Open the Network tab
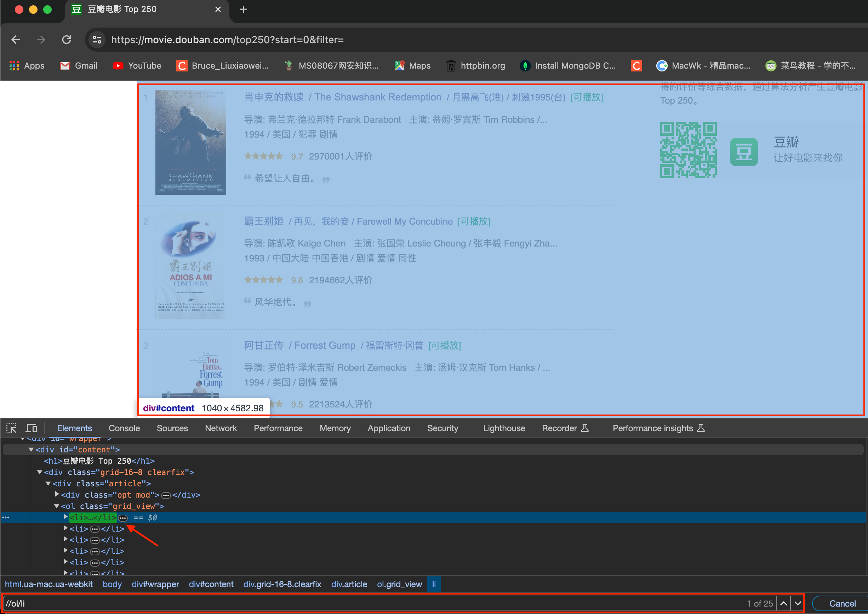This screenshot has width=868, height=614. pos(221,428)
